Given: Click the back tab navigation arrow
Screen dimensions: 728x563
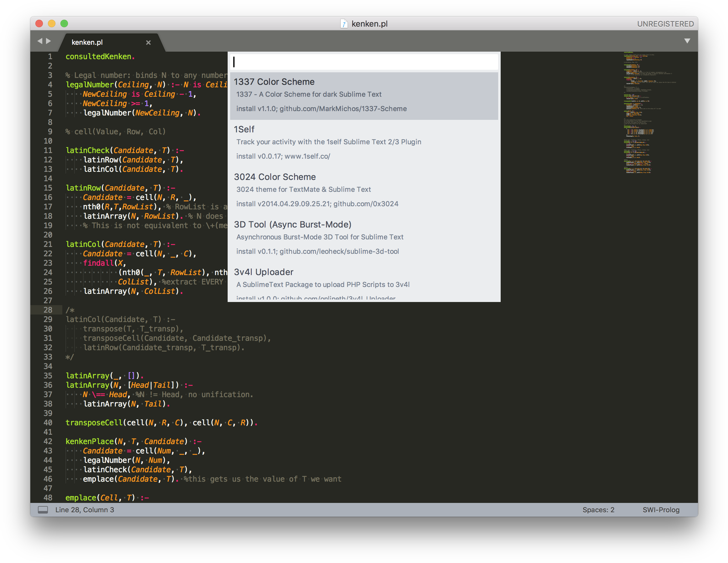Looking at the screenshot, I should pyautogui.click(x=40, y=41).
